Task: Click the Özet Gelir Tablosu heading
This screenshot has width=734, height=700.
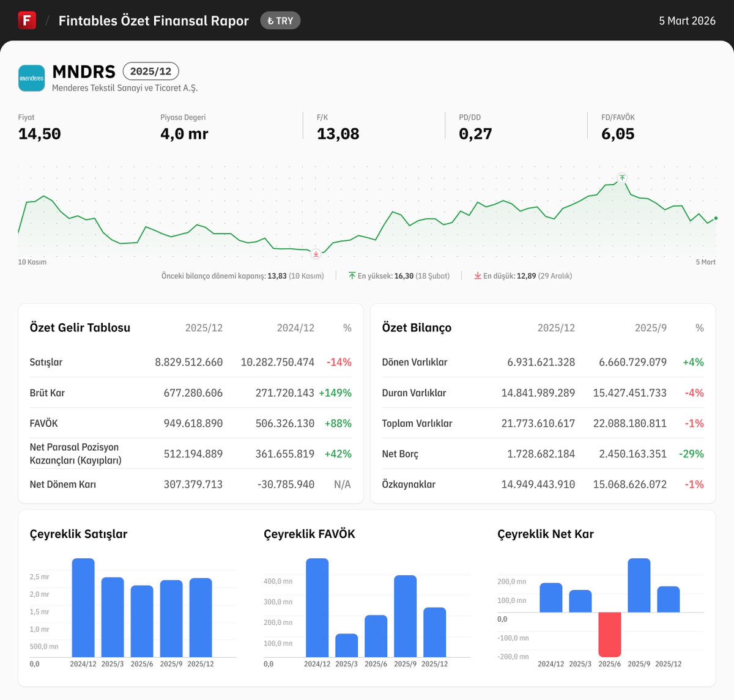Action: point(80,328)
